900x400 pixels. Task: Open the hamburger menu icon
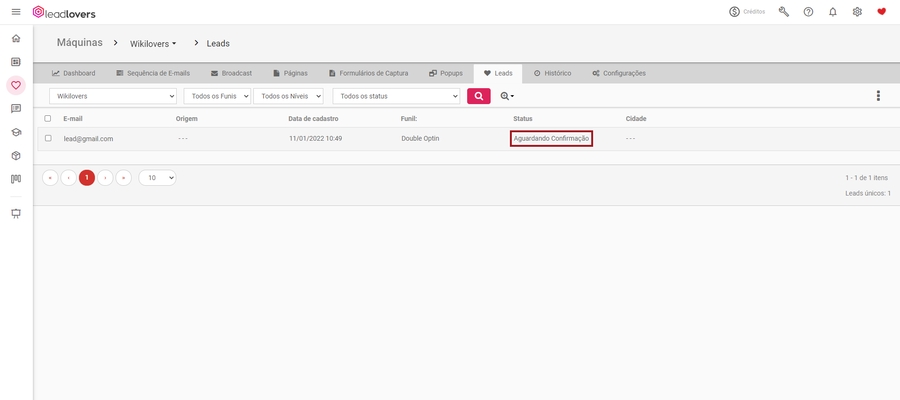click(x=15, y=12)
